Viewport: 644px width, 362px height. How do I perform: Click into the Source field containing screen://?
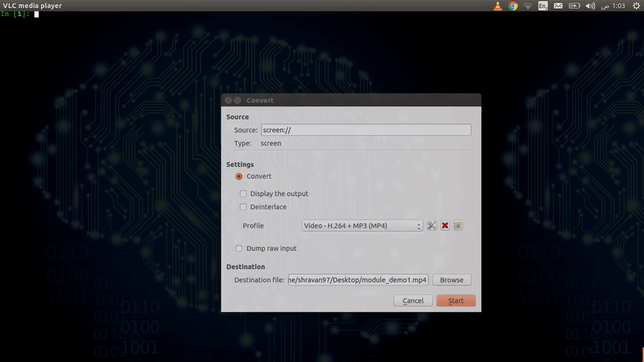[x=366, y=130]
